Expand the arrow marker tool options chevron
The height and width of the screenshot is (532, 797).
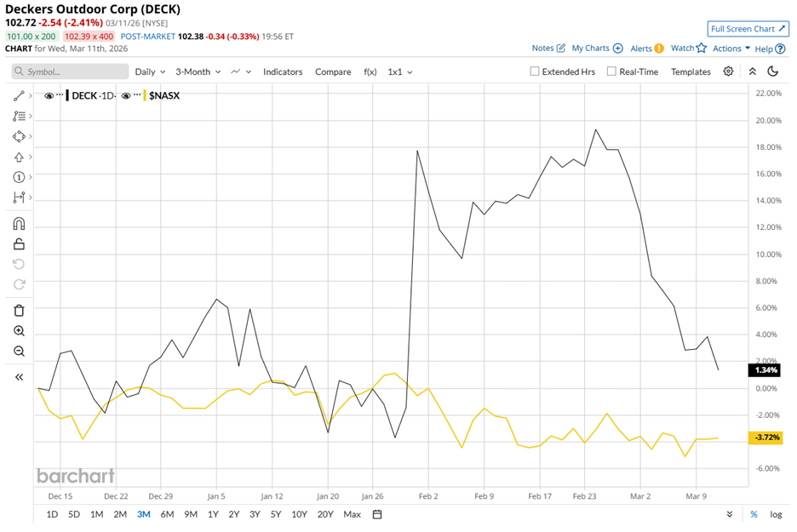tap(31, 157)
